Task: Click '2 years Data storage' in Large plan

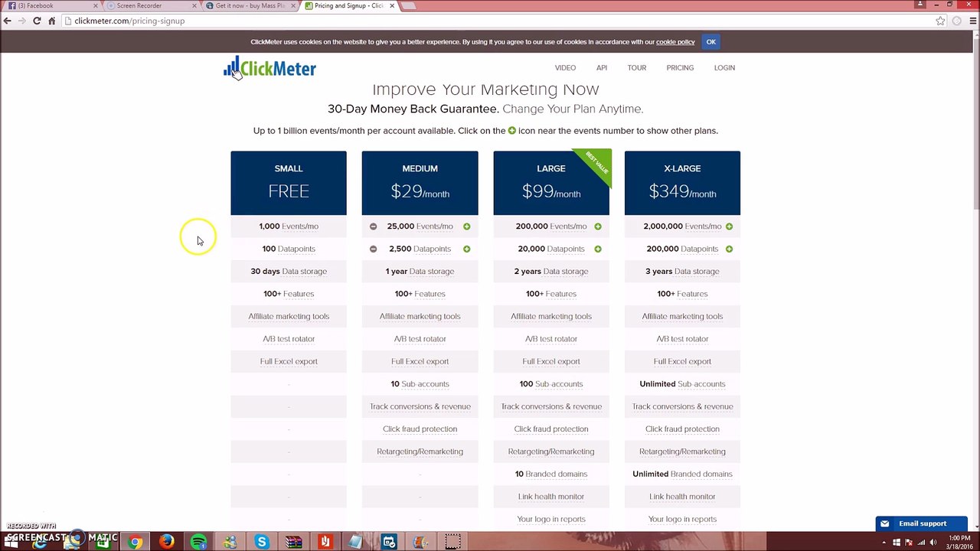Action: 551,272
